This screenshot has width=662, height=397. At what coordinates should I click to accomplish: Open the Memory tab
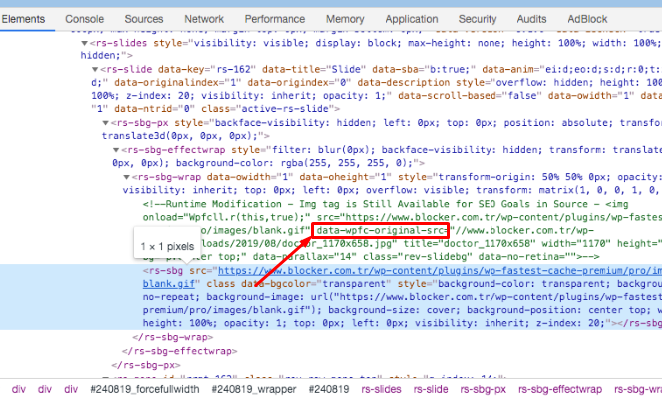pos(345,19)
